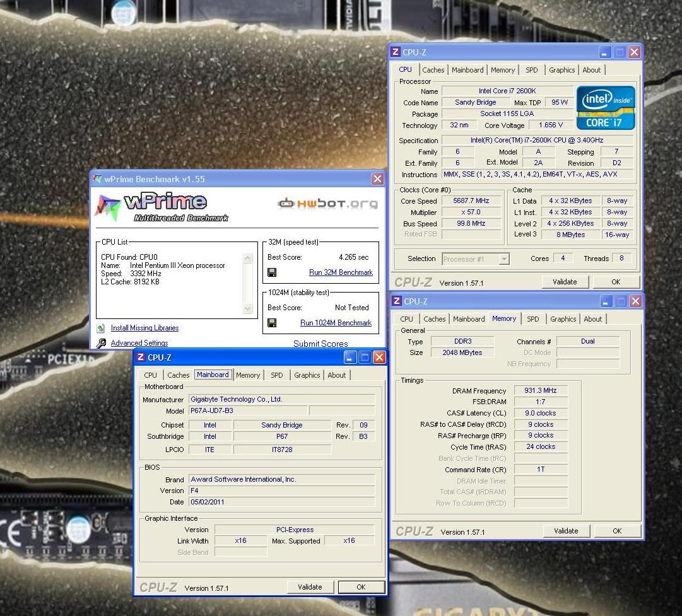Click Run 1024M Benchmark link
Viewport: 682px width, 616px height.
point(336,323)
